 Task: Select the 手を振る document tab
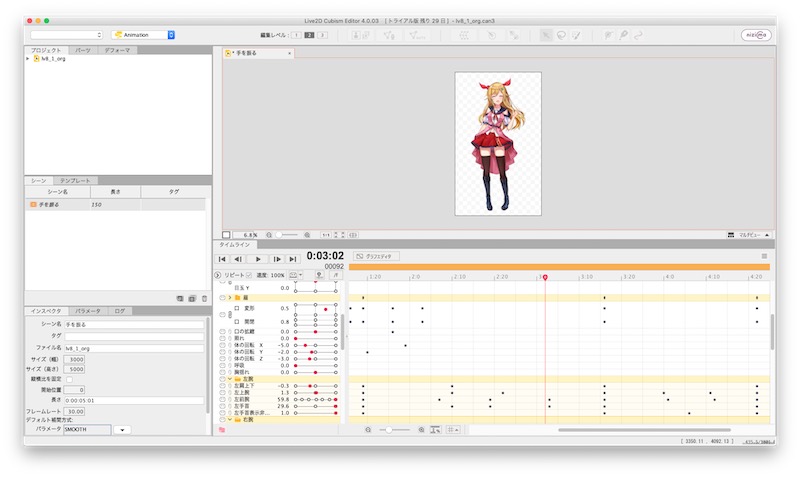258,53
